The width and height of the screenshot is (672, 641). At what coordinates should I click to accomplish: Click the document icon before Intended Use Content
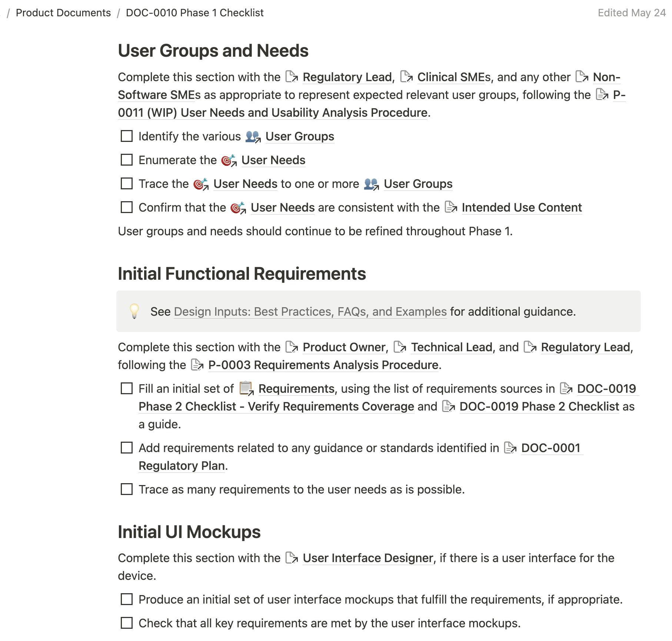(450, 207)
